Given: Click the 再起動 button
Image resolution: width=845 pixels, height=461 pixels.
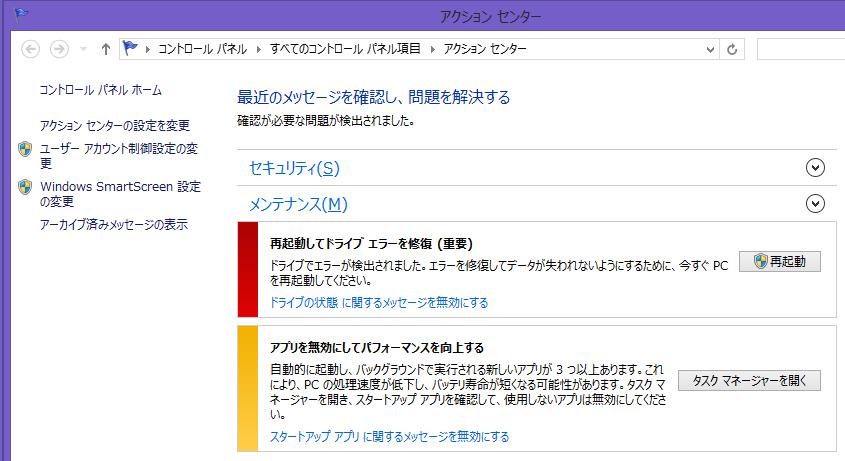Looking at the screenshot, I should 780,262.
